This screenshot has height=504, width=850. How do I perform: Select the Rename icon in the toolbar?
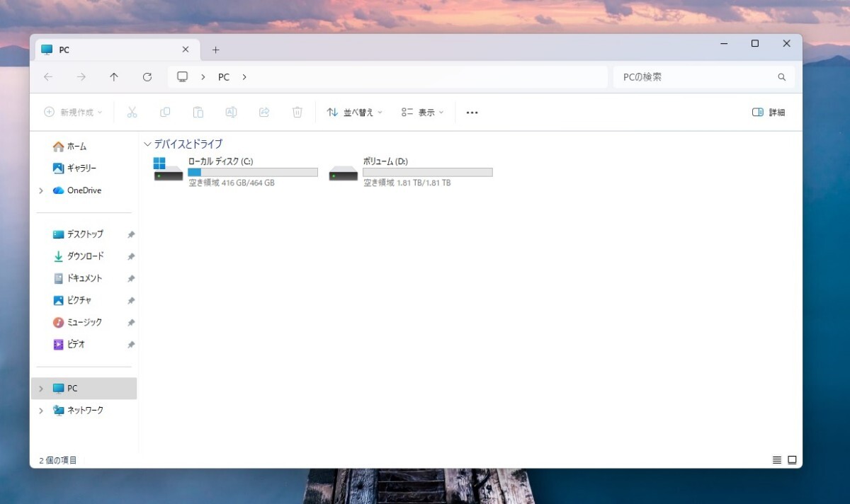(x=231, y=112)
